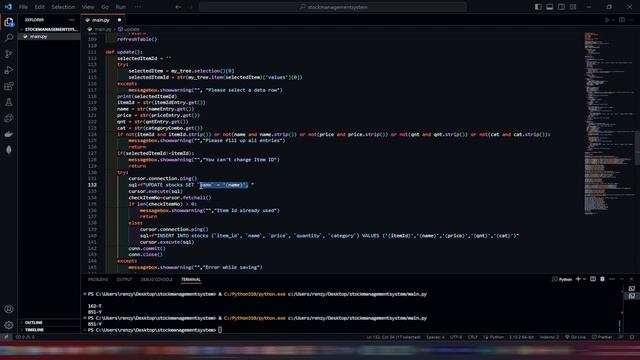The image size is (640, 360).
Task: Toggle the Primary Side Bar layout
Action: (x=538, y=7)
